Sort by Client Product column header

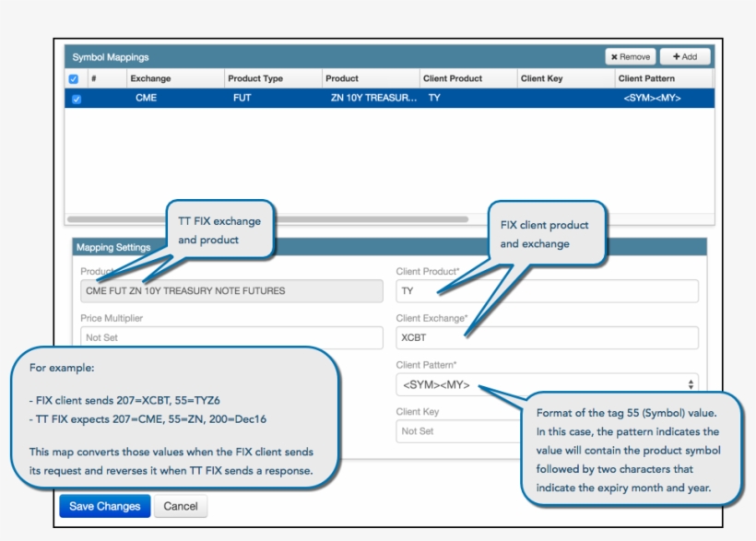click(453, 79)
